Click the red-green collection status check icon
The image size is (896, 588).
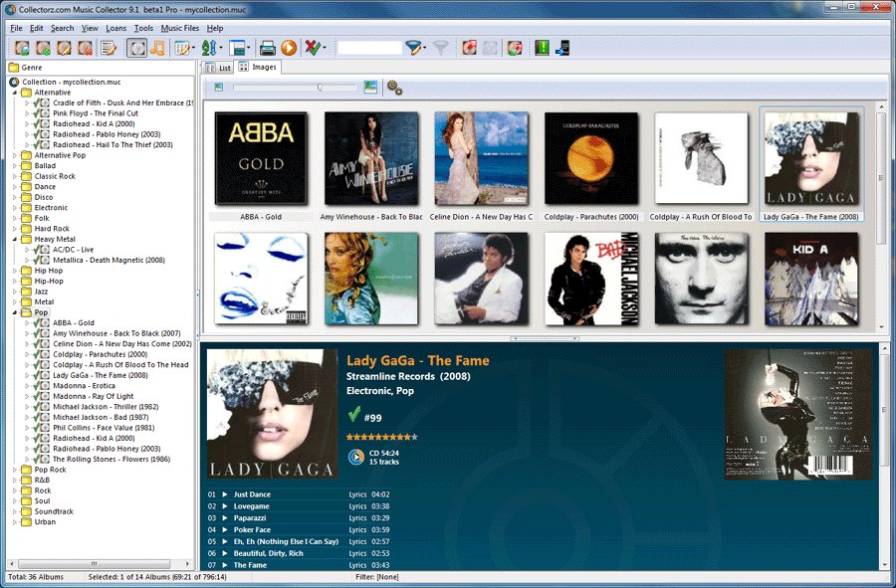click(312, 48)
